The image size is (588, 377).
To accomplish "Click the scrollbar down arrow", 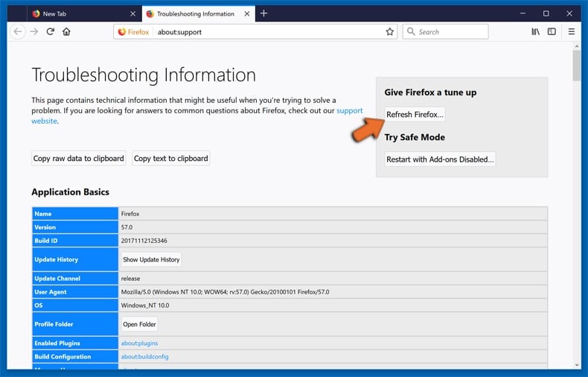I will pyautogui.click(x=577, y=364).
